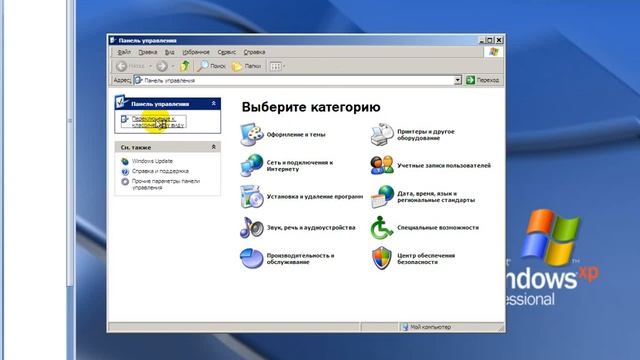Viewport: 640px width, 360px height.
Task: Open the Установка и удаление программ icon
Action: pyautogui.click(x=251, y=196)
